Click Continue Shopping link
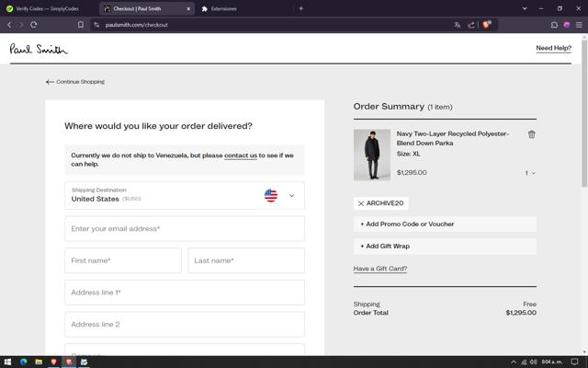588x368 pixels. 80,82
